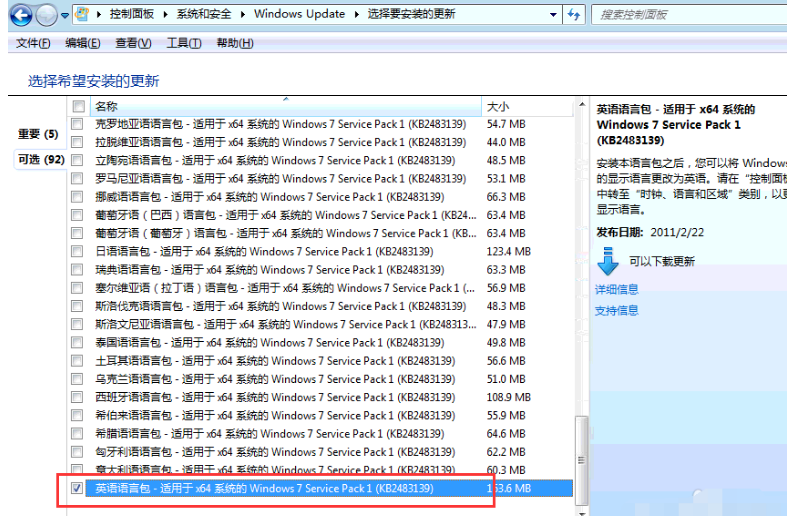
Task: Sort list by 大小 column header
Action: coord(527,106)
